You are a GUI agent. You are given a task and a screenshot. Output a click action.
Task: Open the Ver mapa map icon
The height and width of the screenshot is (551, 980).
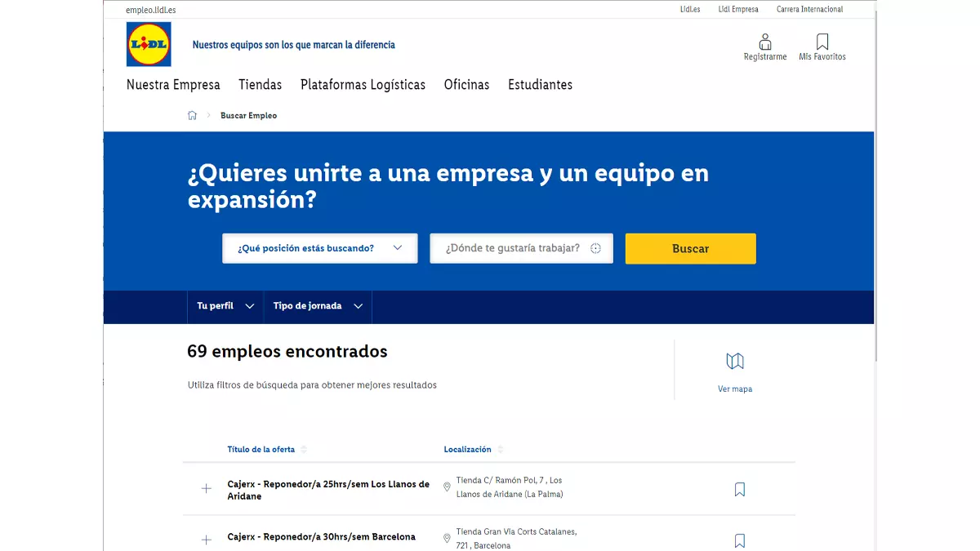click(x=735, y=361)
